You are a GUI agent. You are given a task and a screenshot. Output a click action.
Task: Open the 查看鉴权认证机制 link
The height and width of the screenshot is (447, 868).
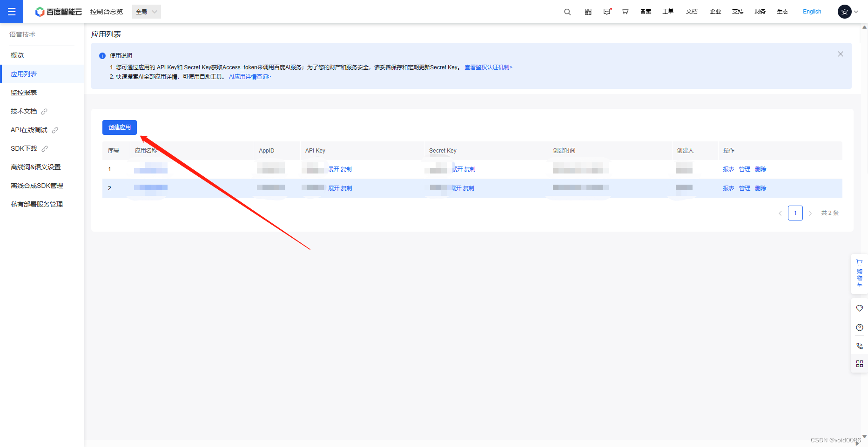[x=488, y=67]
